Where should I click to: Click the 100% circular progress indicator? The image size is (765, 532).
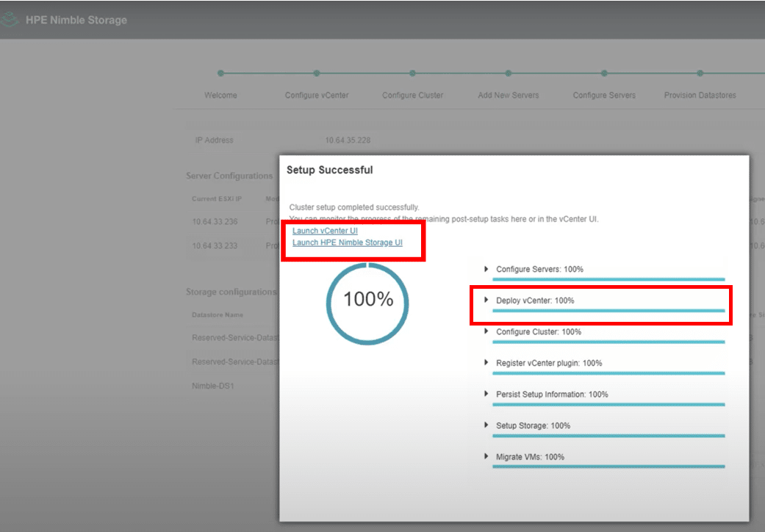click(x=368, y=303)
